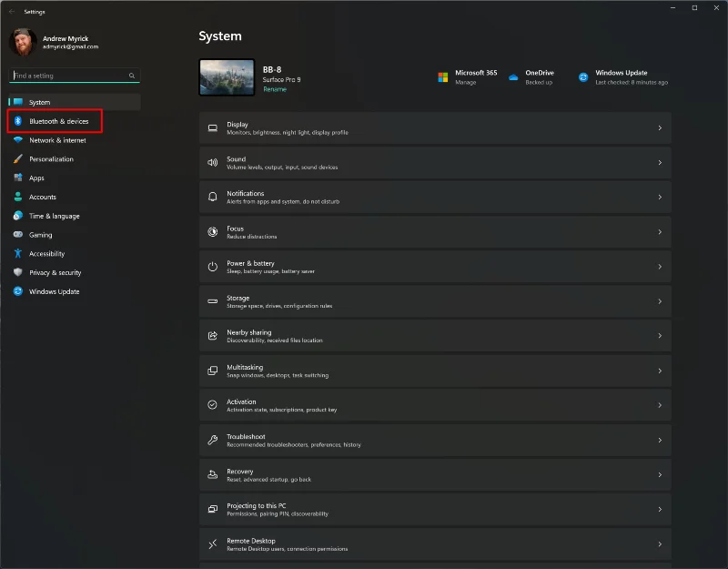Click the Network & internet wifi icon
This screenshot has height=569, width=728.
click(18, 140)
